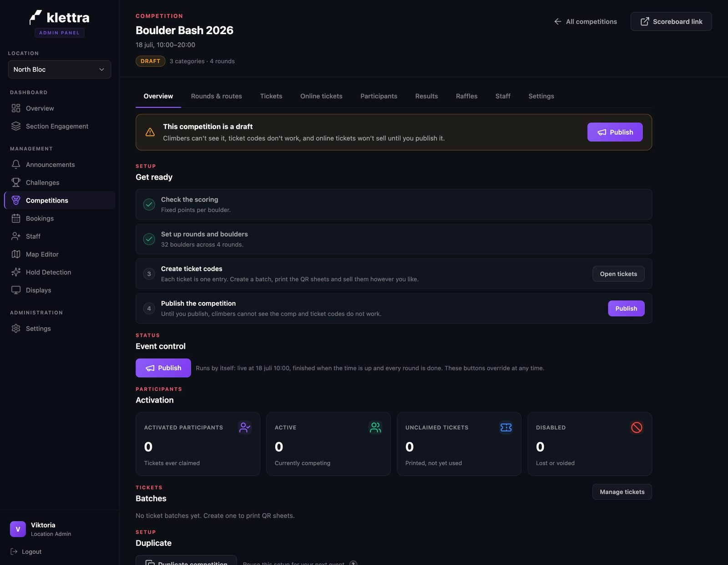Open Challenges in sidebar
The width and height of the screenshot is (728, 565).
pos(60,182)
